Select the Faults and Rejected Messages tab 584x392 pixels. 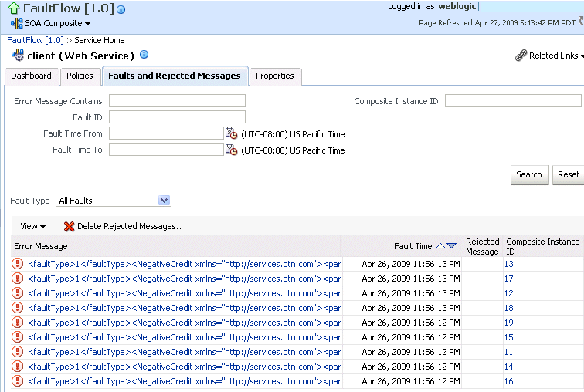[x=175, y=76]
